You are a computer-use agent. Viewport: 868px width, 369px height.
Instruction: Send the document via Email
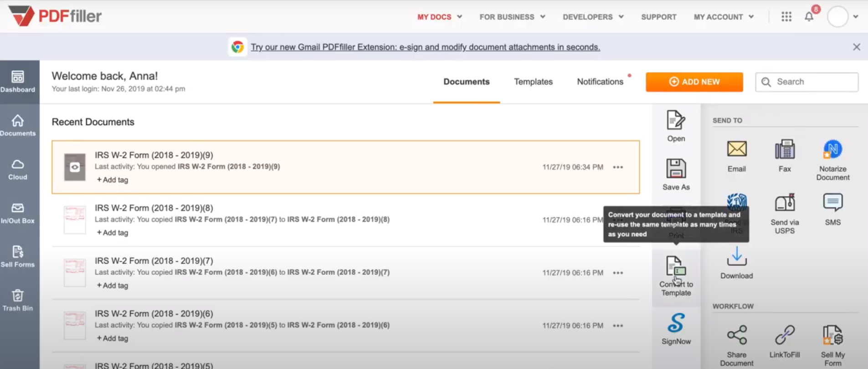(736, 156)
